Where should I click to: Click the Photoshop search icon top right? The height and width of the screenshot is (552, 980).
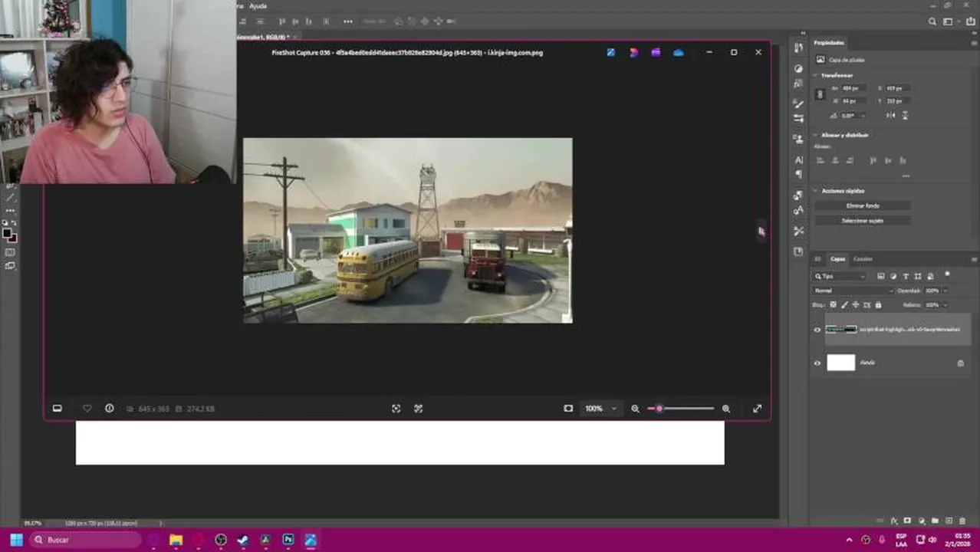click(932, 21)
